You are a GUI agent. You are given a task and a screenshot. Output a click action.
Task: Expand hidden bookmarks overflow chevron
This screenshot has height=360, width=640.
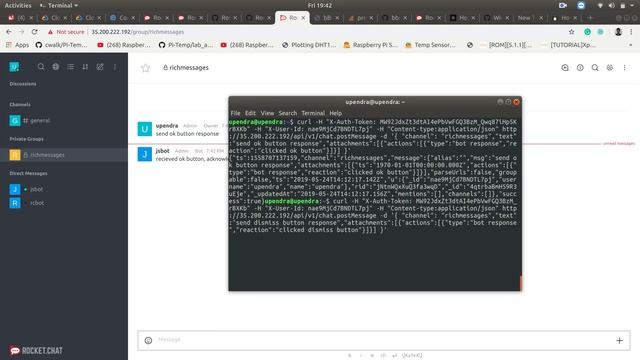[x=631, y=45]
